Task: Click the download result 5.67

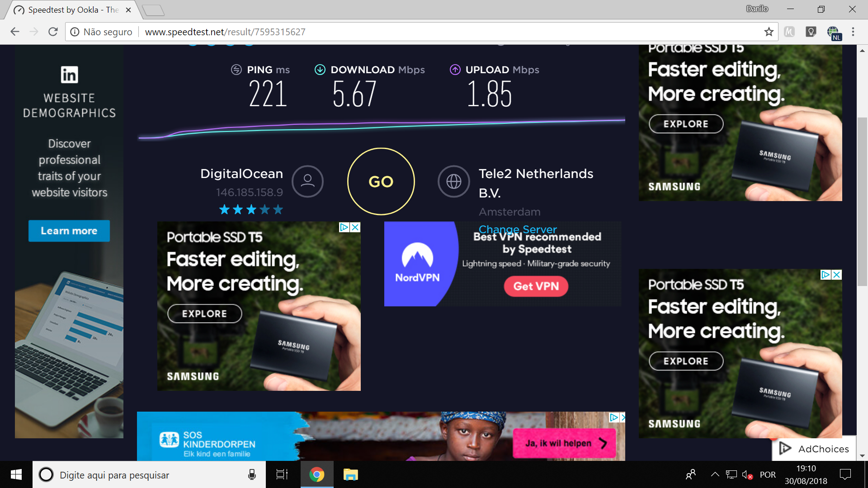Action: (354, 94)
